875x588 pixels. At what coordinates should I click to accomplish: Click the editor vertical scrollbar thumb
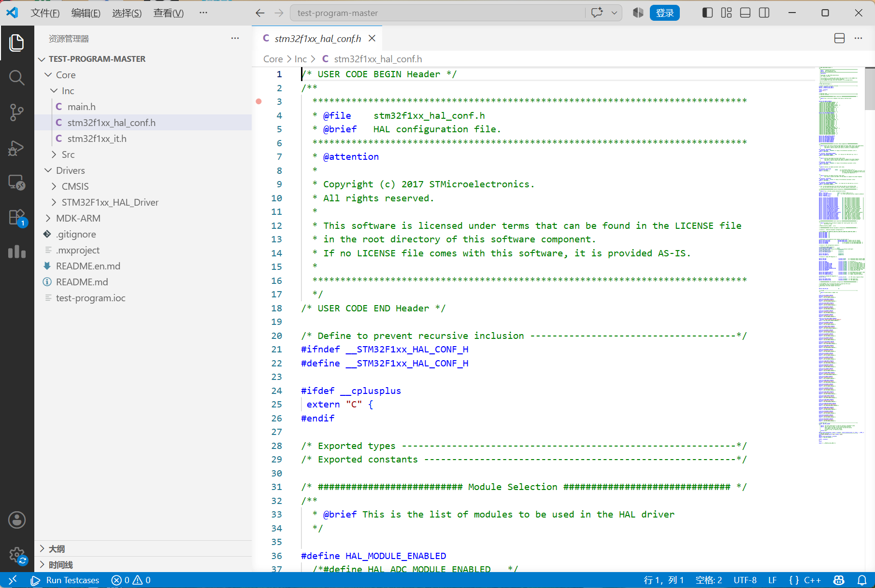[870, 88]
